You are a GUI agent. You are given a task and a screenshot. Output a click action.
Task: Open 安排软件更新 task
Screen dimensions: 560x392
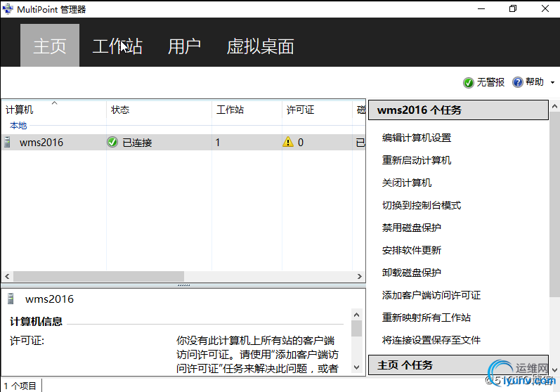pos(412,250)
